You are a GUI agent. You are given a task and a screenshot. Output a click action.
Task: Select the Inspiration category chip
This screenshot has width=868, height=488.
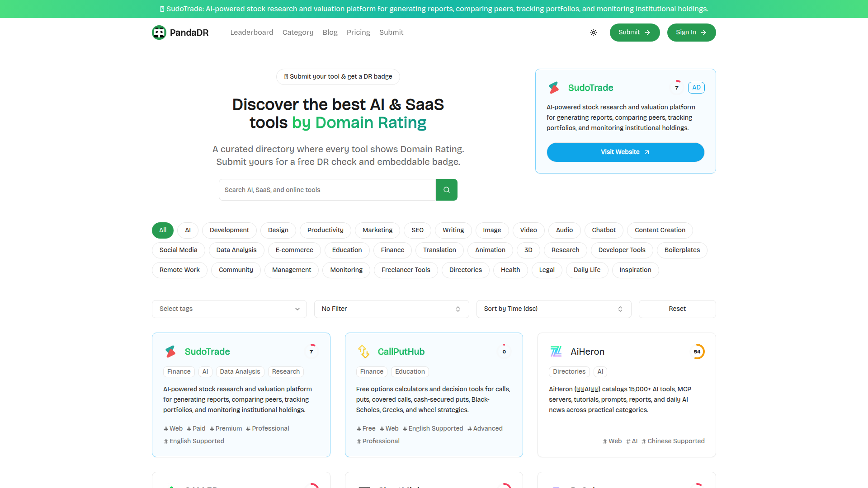pos(636,270)
